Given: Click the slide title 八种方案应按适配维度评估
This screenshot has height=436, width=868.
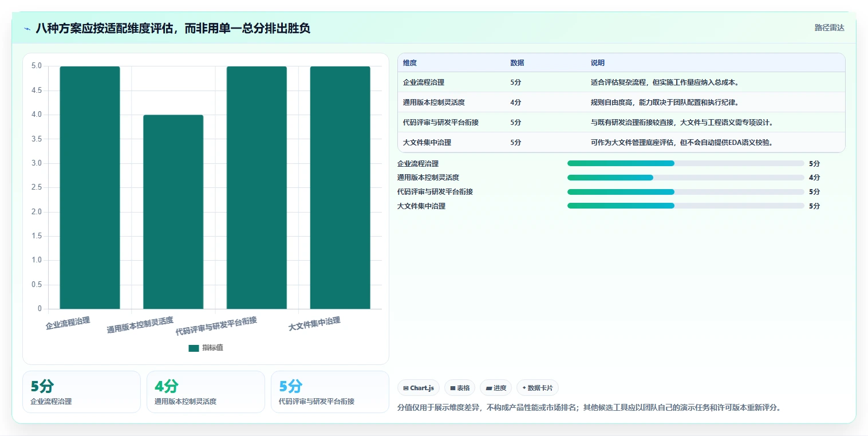Looking at the screenshot, I should click(173, 28).
